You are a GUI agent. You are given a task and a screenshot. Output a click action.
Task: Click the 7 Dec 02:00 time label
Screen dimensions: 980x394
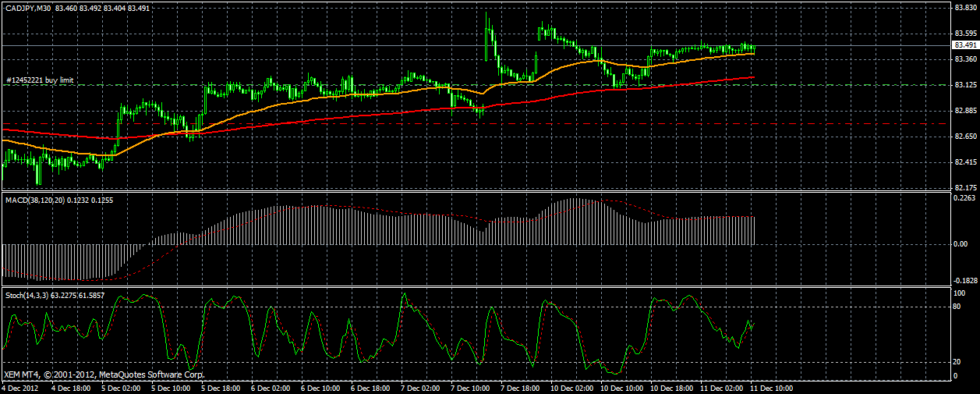pos(419,387)
